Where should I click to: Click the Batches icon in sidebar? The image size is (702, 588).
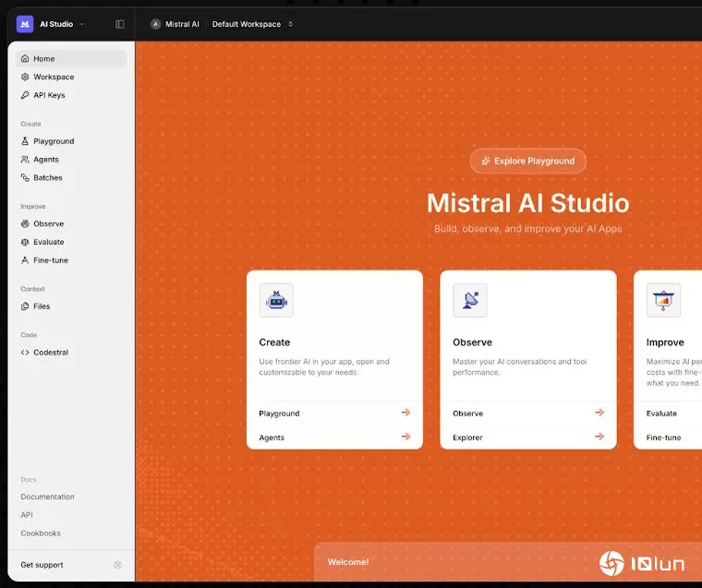click(26, 177)
